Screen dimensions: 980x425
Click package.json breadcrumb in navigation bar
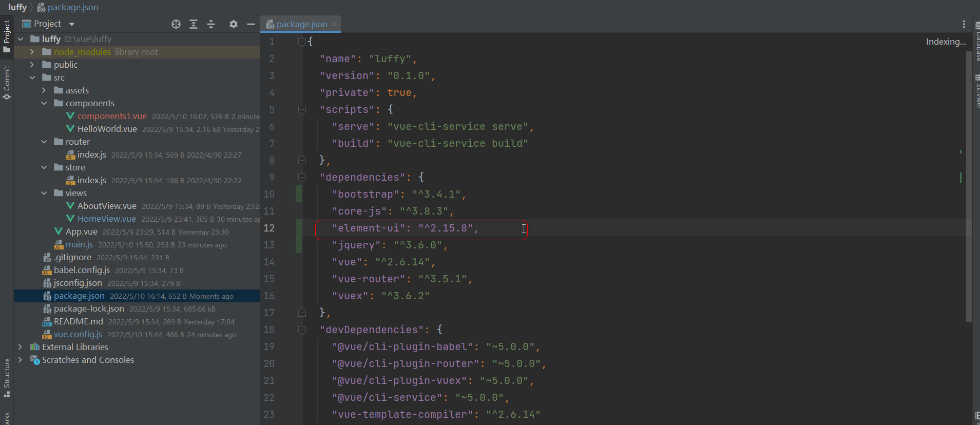(x=68, y=7)
